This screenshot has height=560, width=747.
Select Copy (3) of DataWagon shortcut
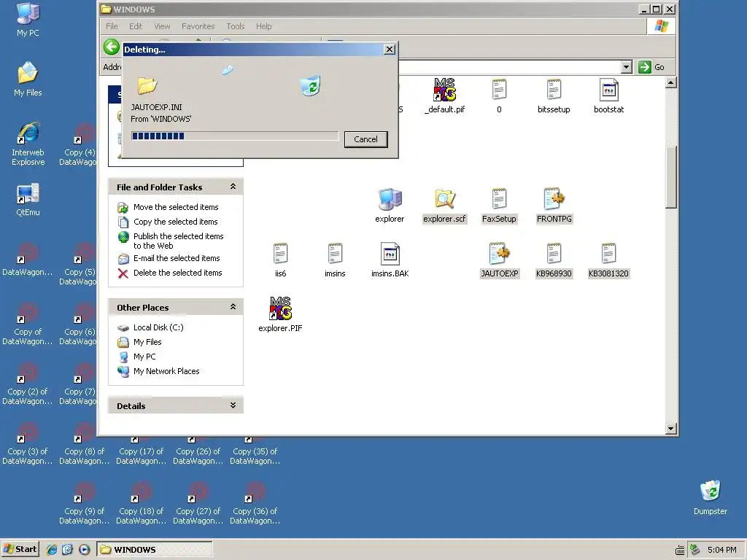click(28, 443)
